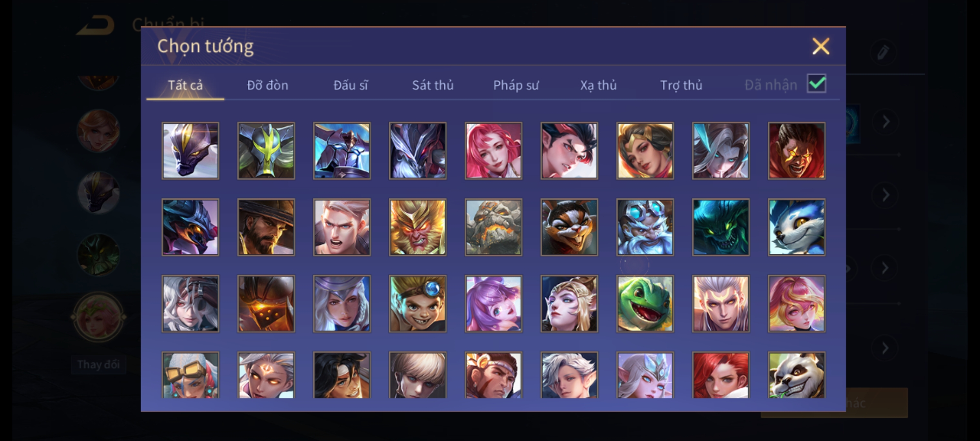Select the blue fox hero portrait
This screenshot has height=441, width=980.
pyautogui.click(x=796, y=227)
